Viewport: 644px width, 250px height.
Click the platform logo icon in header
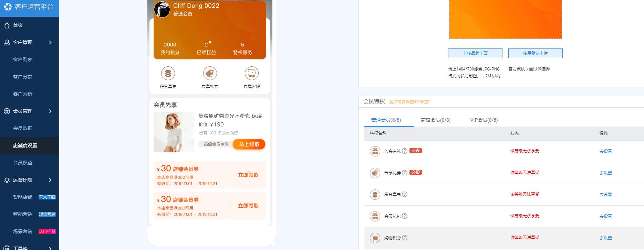(8, 7)
